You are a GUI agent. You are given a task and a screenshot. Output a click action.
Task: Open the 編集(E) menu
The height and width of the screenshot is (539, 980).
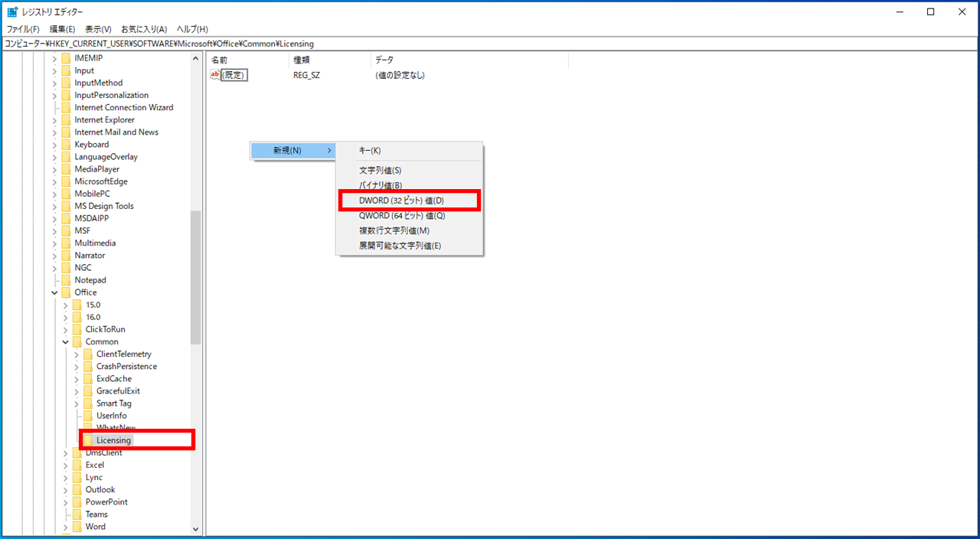[x=62, y=29]
